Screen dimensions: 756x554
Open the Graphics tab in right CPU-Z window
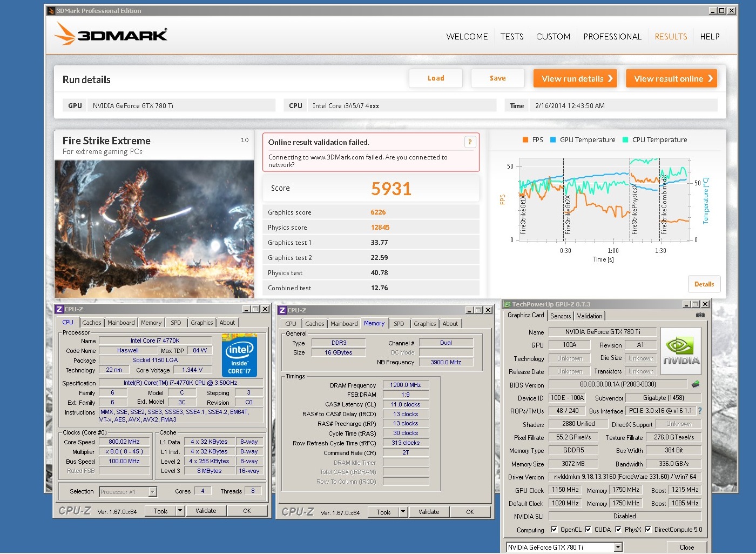(425, 324)
